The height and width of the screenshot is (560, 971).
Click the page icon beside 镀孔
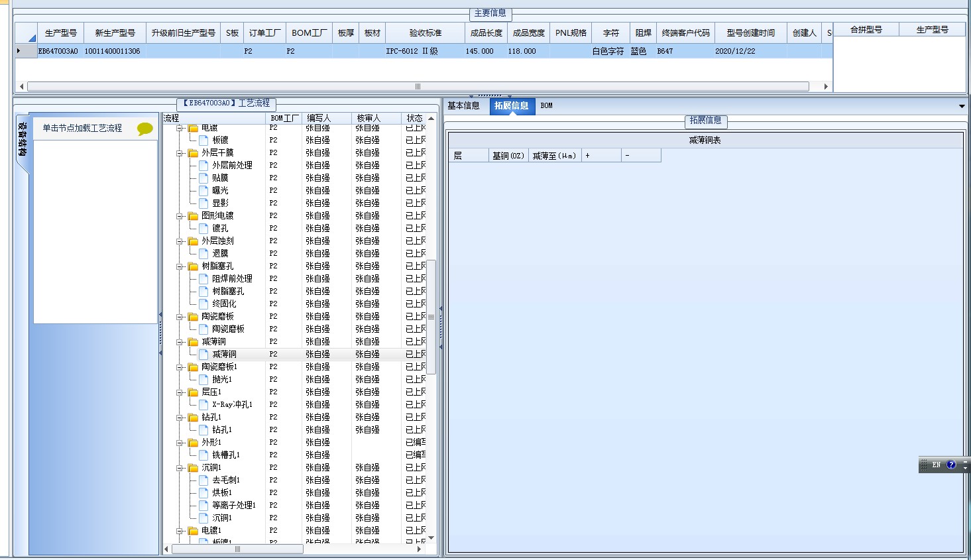pos(203,229)
